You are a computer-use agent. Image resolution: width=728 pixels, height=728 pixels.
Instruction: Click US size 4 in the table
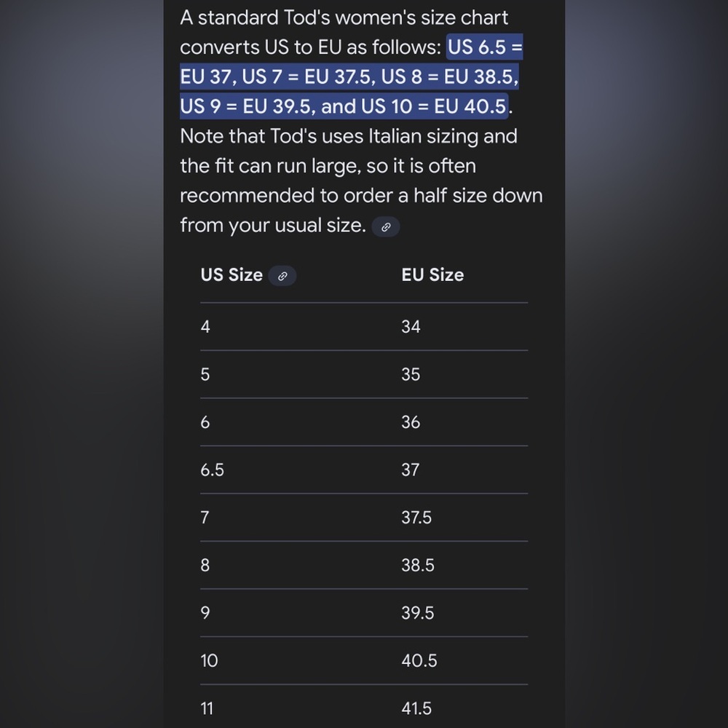click(x=205, y=327)
